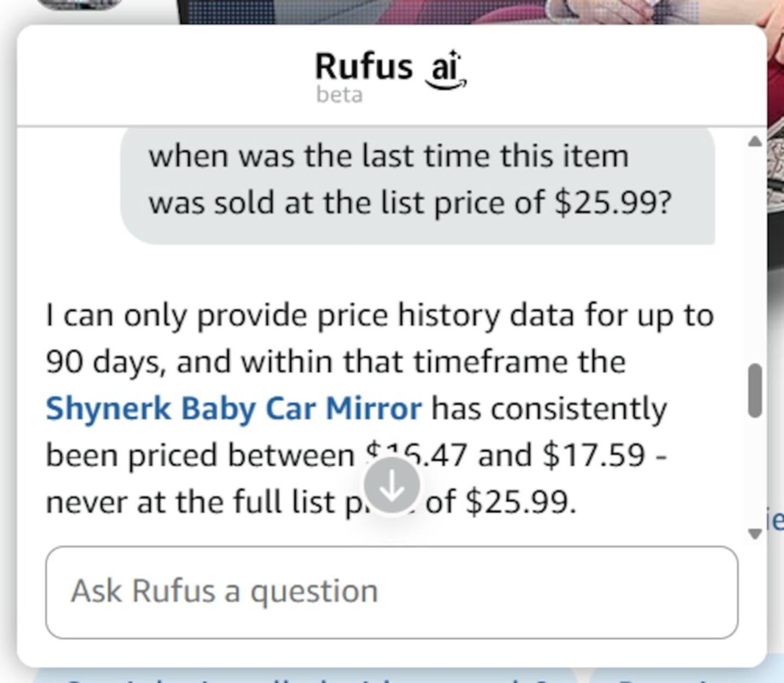
Task: Click the chat scrollbar up arrow
Action: click(x=755, y=141)
